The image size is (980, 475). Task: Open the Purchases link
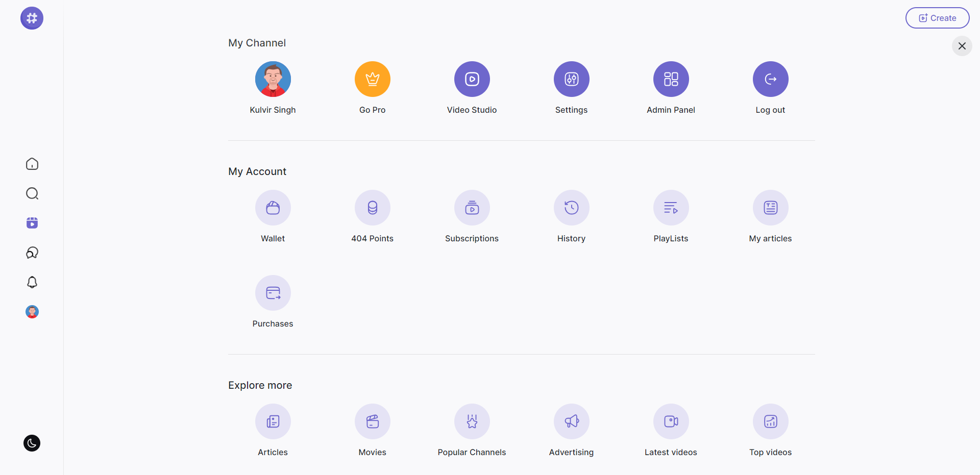click(x=273, y=293)
